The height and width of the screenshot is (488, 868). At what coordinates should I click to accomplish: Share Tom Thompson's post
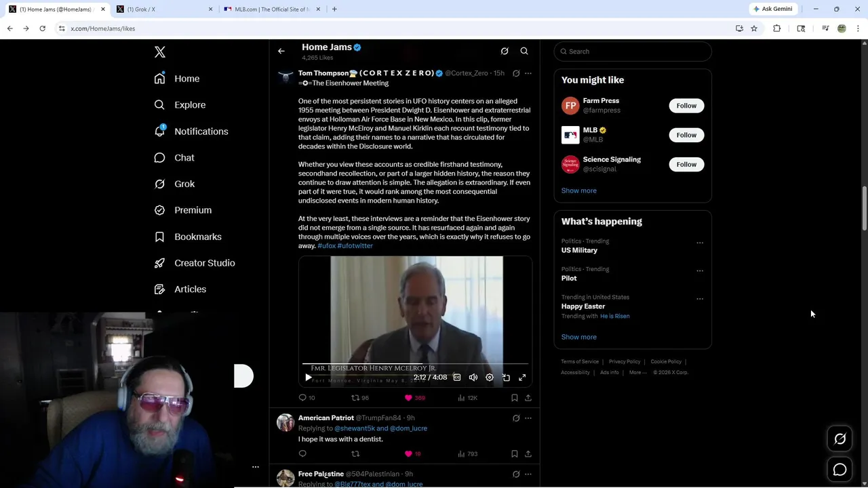click(x=528, y=398)
